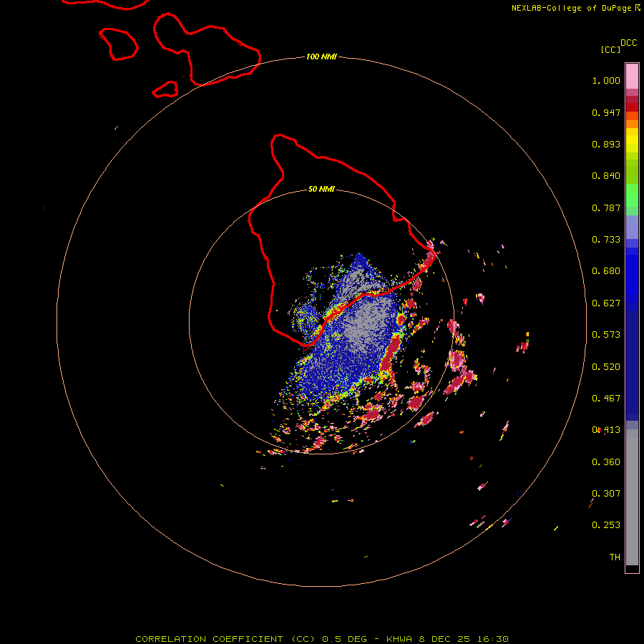Click the 0.893 legend value
The image size is (644, 644).
click(606, 144)
